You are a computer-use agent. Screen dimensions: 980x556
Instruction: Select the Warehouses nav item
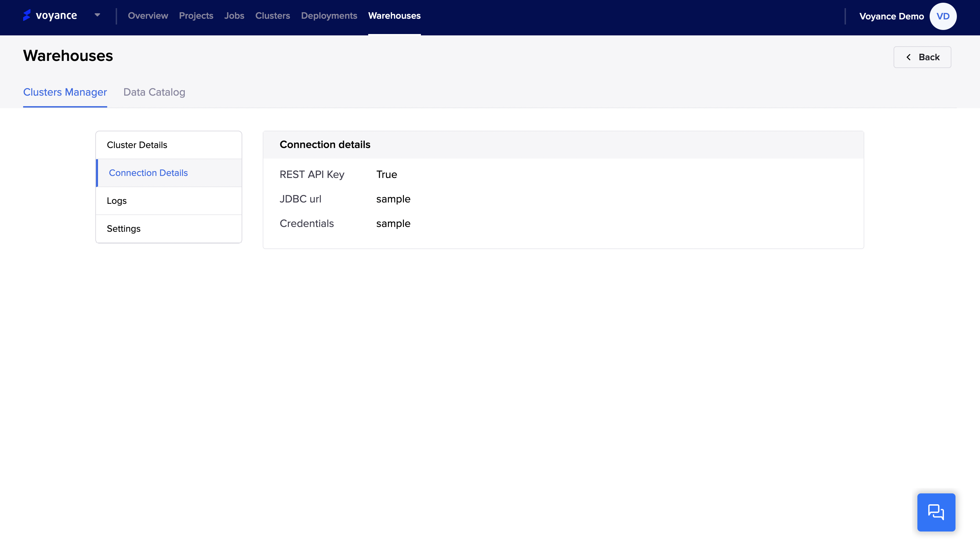tap(394, 16)
